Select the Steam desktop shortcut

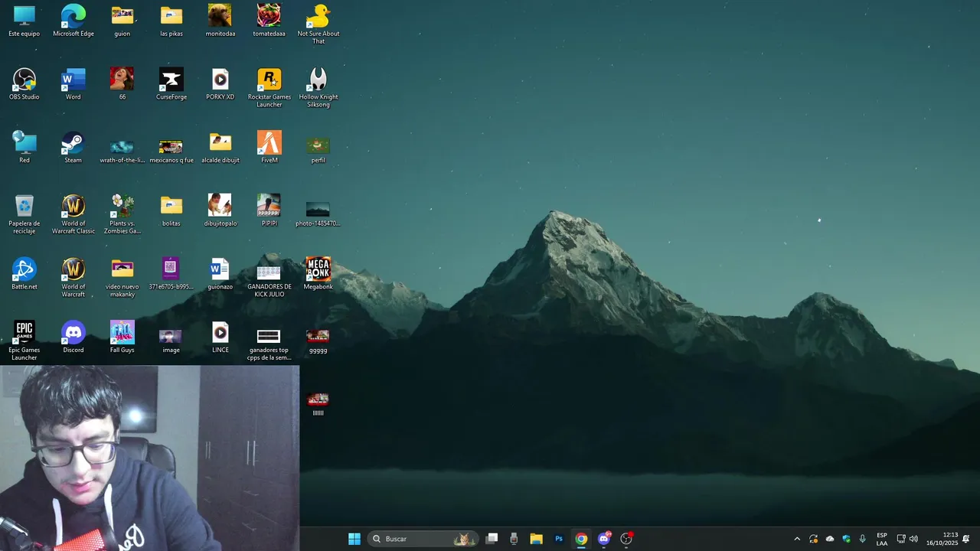73,148
